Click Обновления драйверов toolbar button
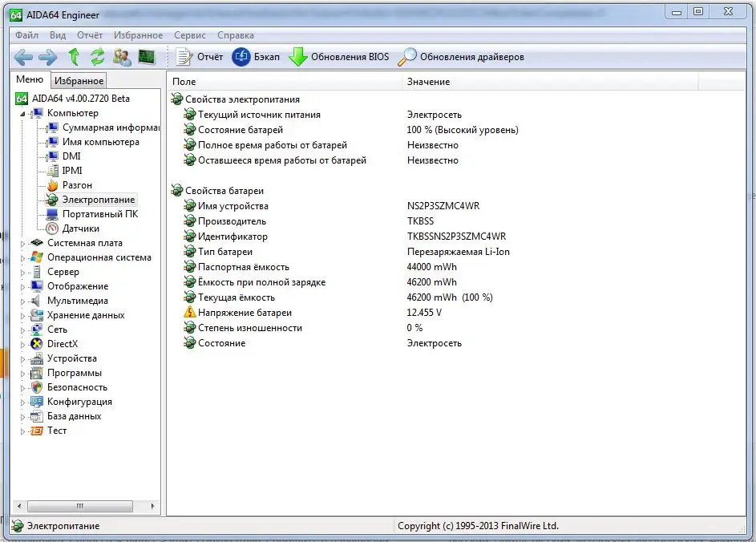 [x=461, y=57]
